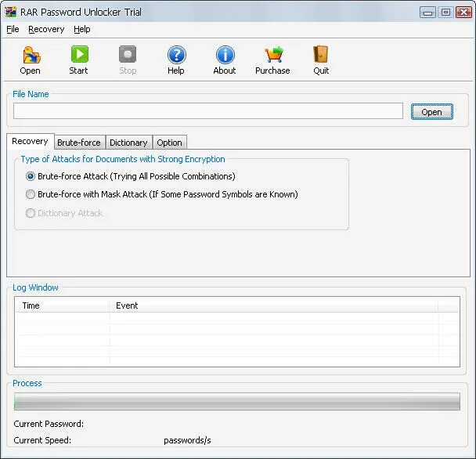
Task: Click the Process progress bar
Action: pos(236,402)
